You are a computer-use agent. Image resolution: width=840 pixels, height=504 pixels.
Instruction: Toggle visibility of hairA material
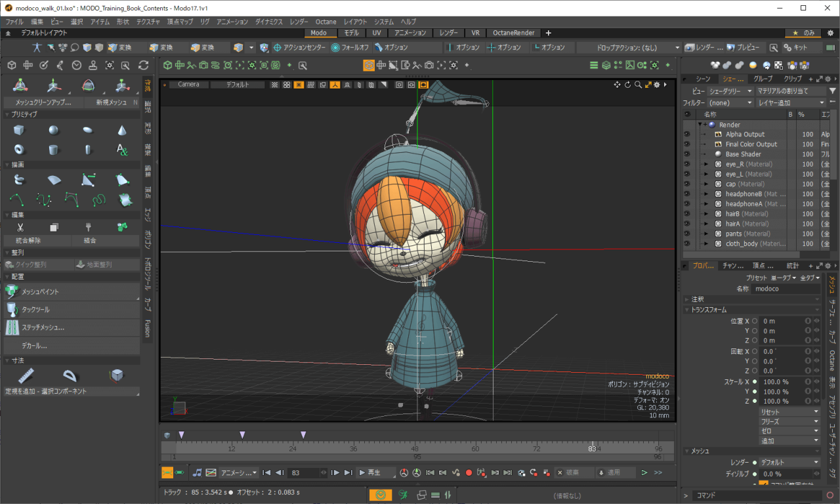[x=687, y=224]
